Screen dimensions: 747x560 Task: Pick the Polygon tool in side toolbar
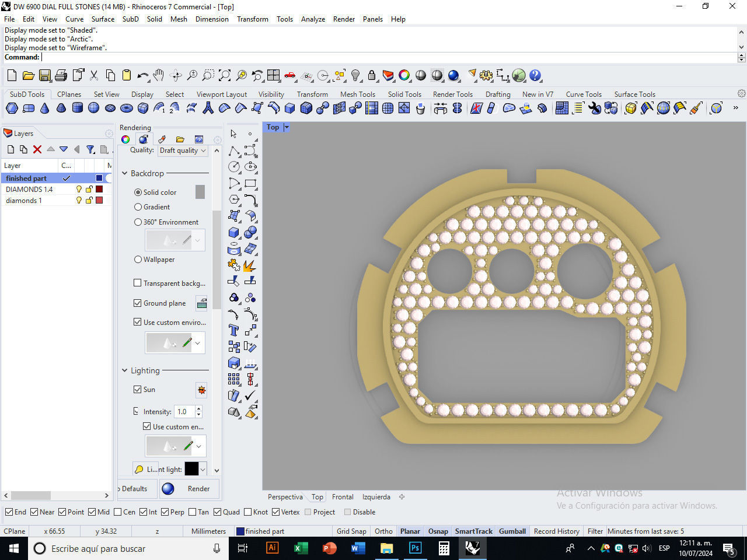pos(234,199)
